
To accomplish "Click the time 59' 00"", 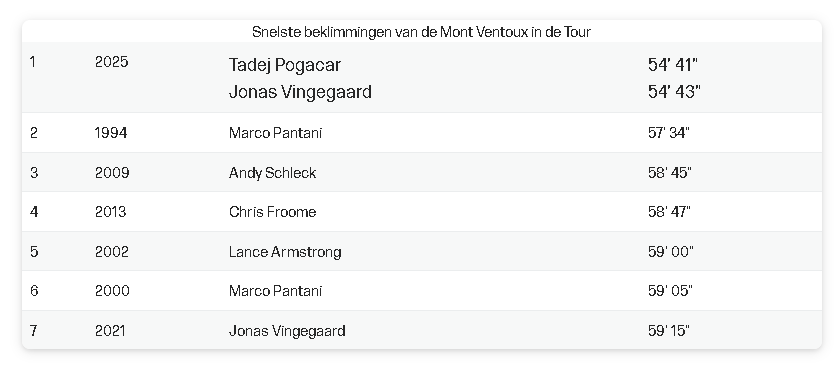I will click(671, 251).
